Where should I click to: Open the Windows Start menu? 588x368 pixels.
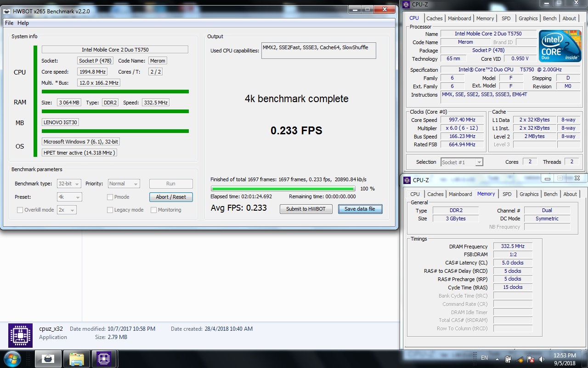(11, 358)
